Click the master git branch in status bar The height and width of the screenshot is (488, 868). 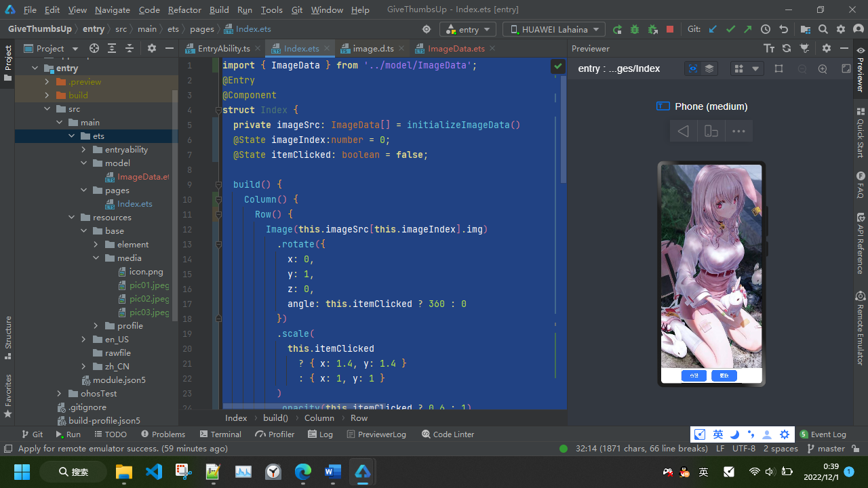point(825,449)
